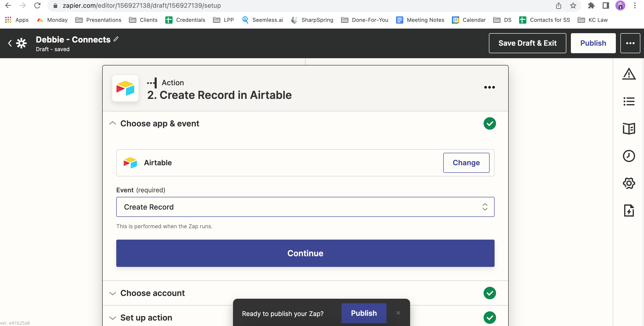This screenshot has width=644, height=326.
Task: Open the Zap outline list icon
Action: [629, 101]
